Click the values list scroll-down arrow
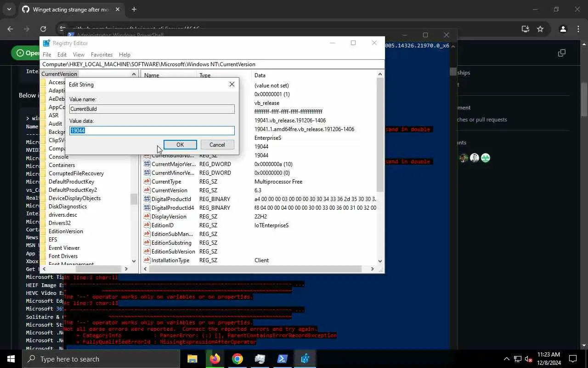 (x=380, y=261)
